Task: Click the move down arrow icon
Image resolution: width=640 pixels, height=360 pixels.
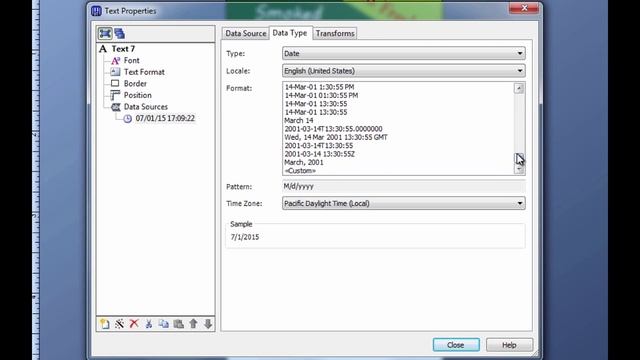Action: pos(208,324)
